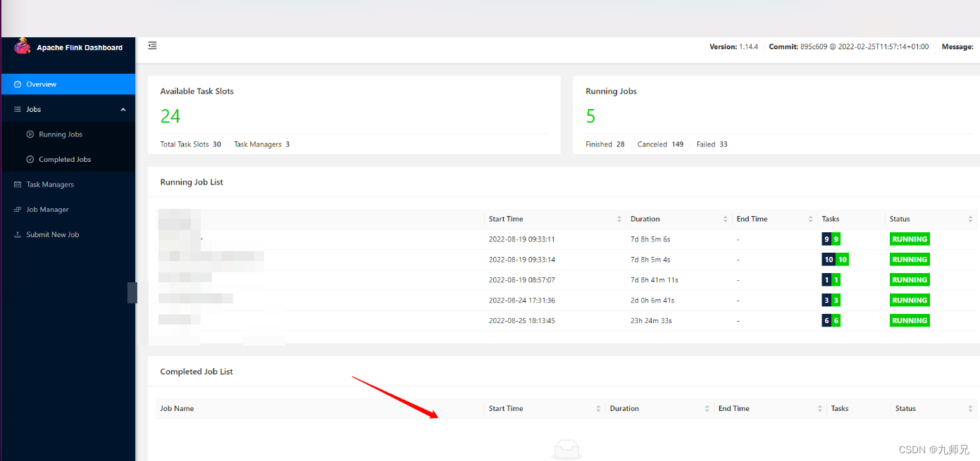Sort completed jobs by Duration
The image size is (980, 461).
coord(707,408)
